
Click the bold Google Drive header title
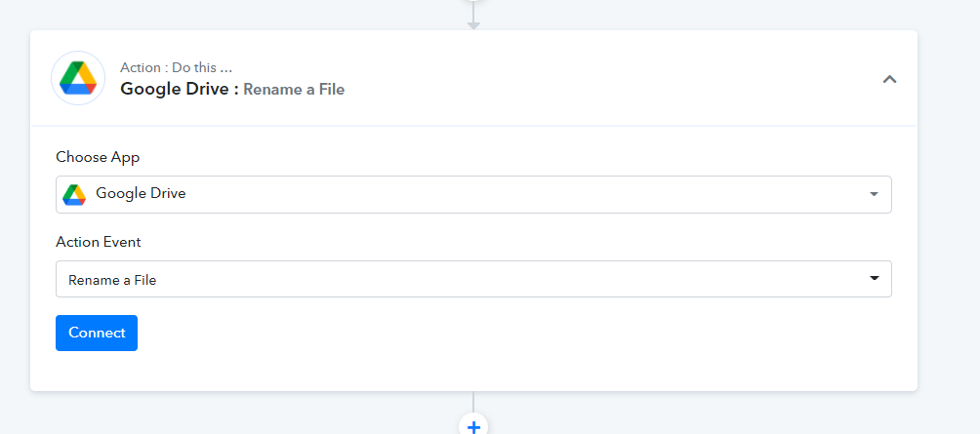point(180,90)
